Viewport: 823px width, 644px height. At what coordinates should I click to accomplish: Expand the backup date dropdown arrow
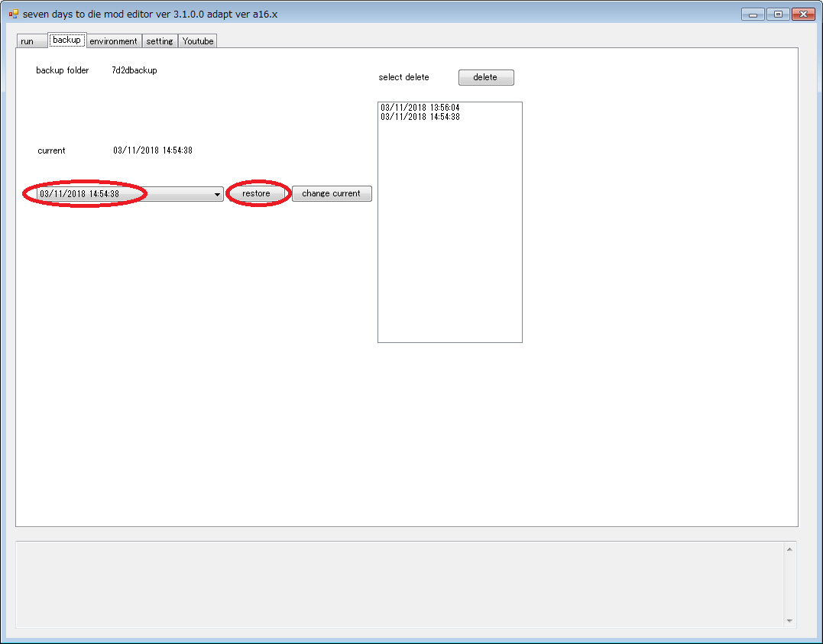click(217, 195)
